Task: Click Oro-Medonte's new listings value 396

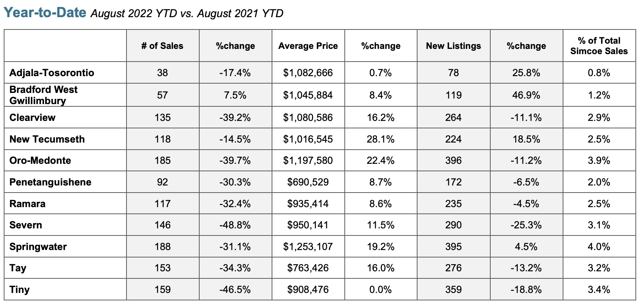Action: click(x=453, y=160)
